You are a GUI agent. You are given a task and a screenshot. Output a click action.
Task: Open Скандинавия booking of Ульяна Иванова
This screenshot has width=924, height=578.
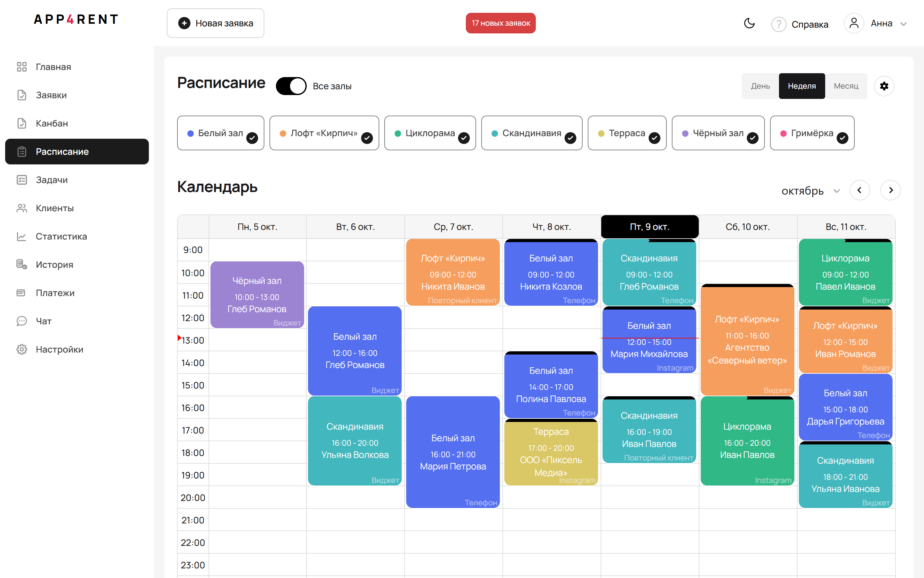845,475
